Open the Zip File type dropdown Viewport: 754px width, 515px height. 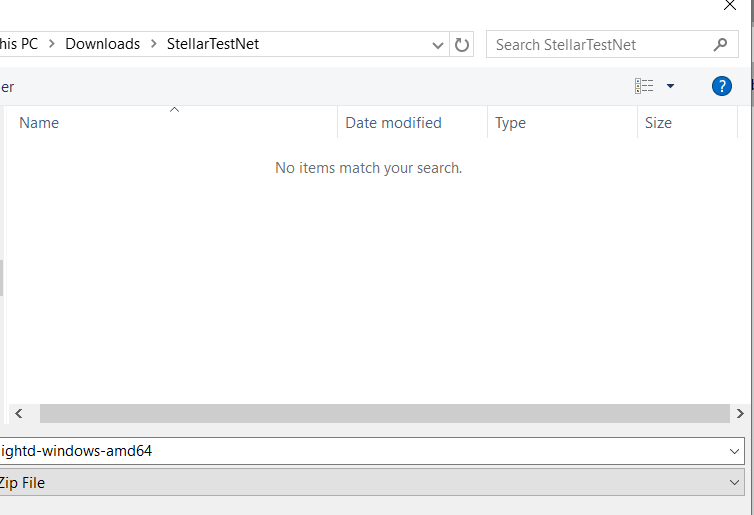(736, 483)
